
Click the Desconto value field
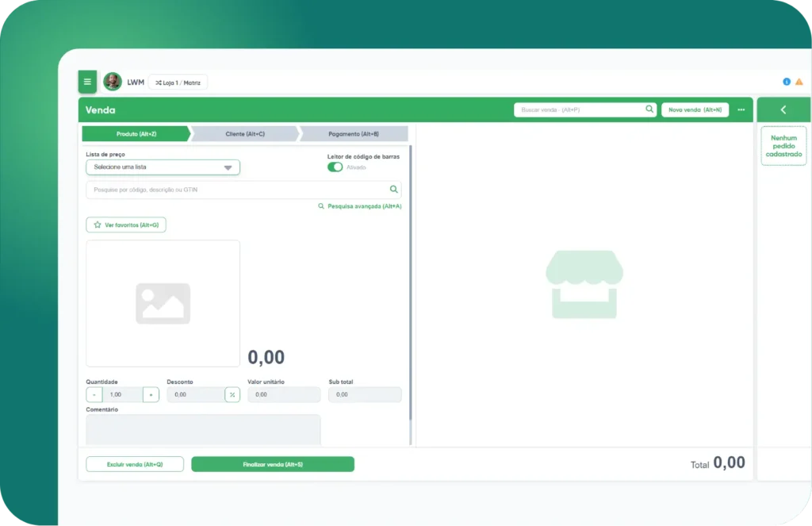(x=196, y=395)
